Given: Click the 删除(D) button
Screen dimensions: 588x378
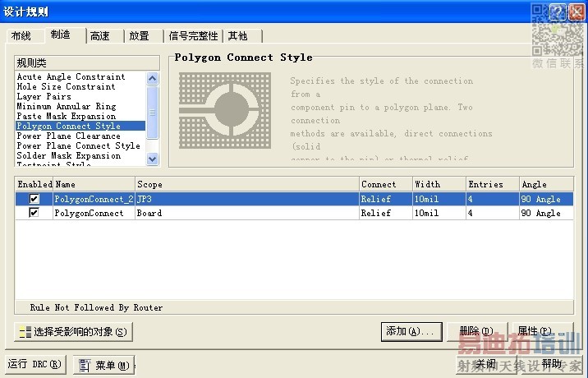Looking at the screenshot, I should 476,331.
